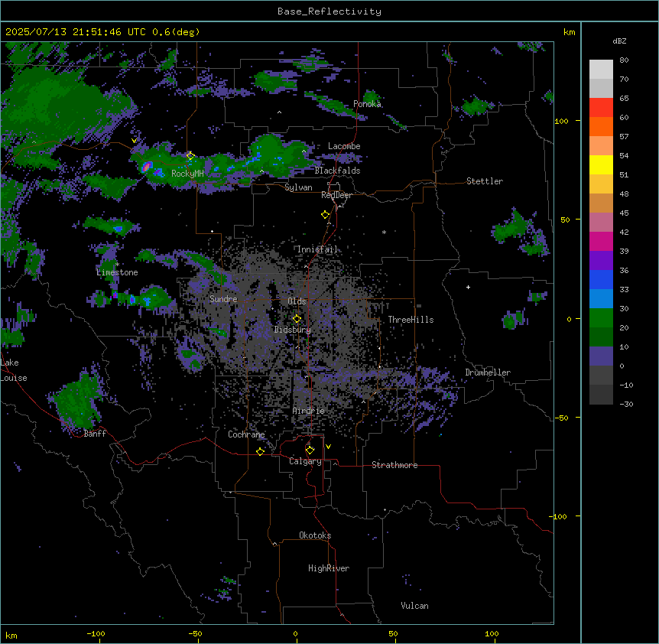Viewport: 659px width, 644px height.
Task: Click the yellow v marker northwest of RockyMH
Action: click(134, 141)
